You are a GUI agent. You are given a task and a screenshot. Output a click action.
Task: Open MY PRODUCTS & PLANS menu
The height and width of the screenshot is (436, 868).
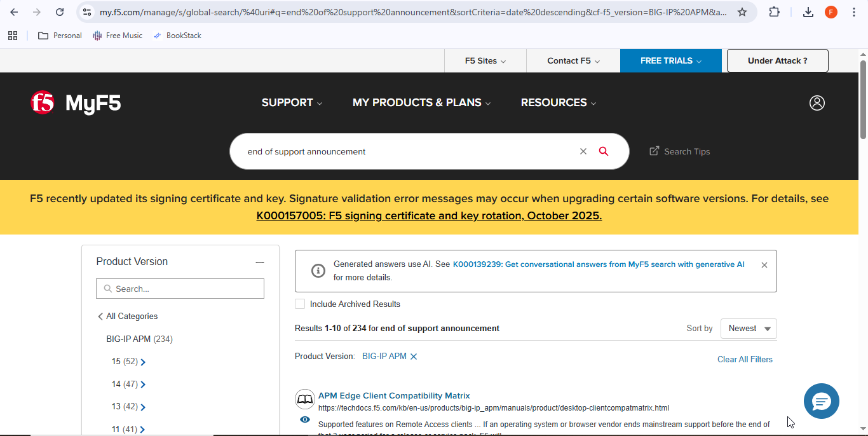tap(421, 103)
